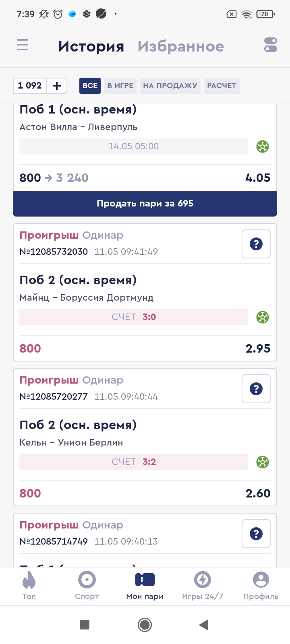Open help for the Майнц – Боруссия Дортмунд bet

(256, 244)
